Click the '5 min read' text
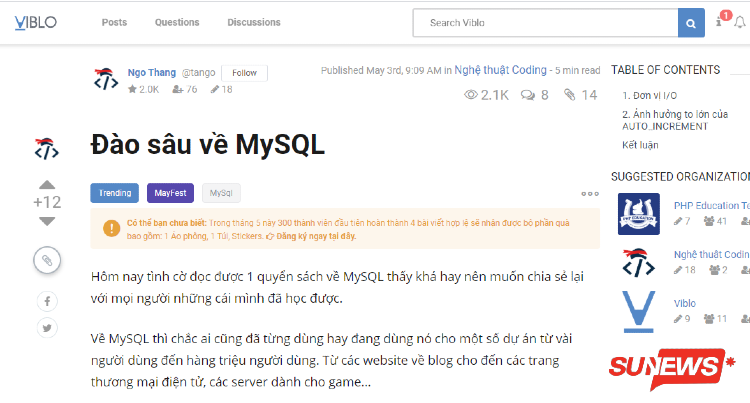The image size is (750, 403). [x=577, y=71]
